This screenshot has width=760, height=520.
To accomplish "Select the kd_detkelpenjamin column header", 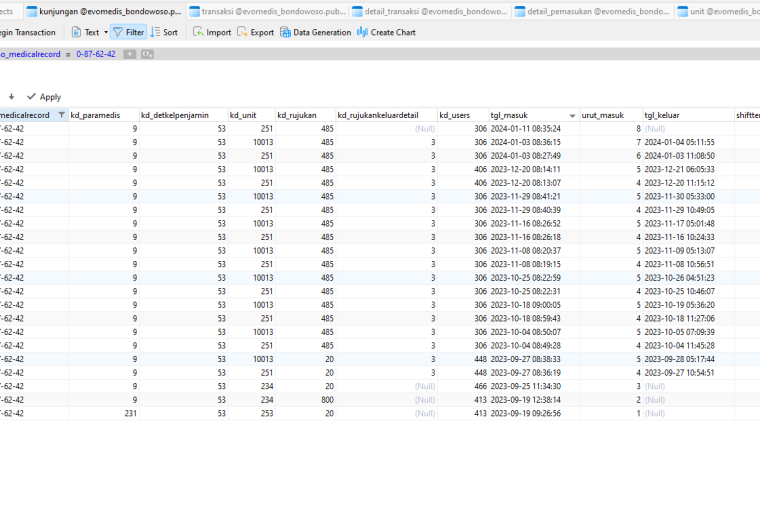I will click(183, 115).
